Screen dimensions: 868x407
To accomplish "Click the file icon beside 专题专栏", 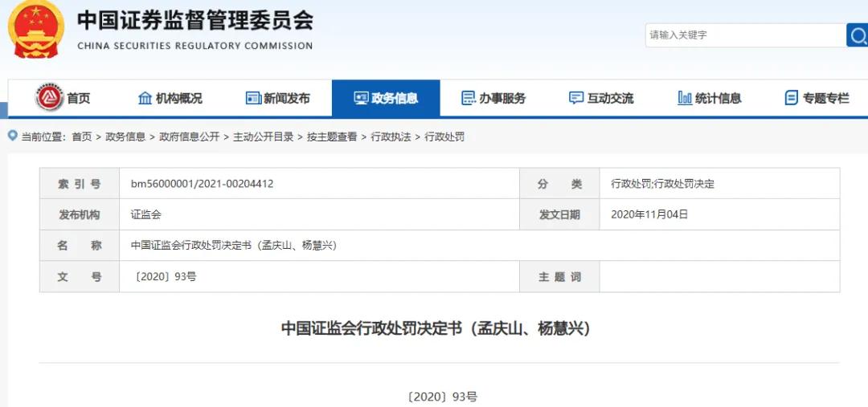I will (x=792, y=99).
